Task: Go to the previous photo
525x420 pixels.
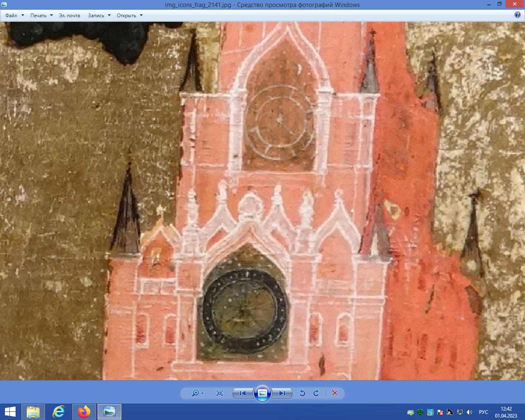Action: [243, 393]
